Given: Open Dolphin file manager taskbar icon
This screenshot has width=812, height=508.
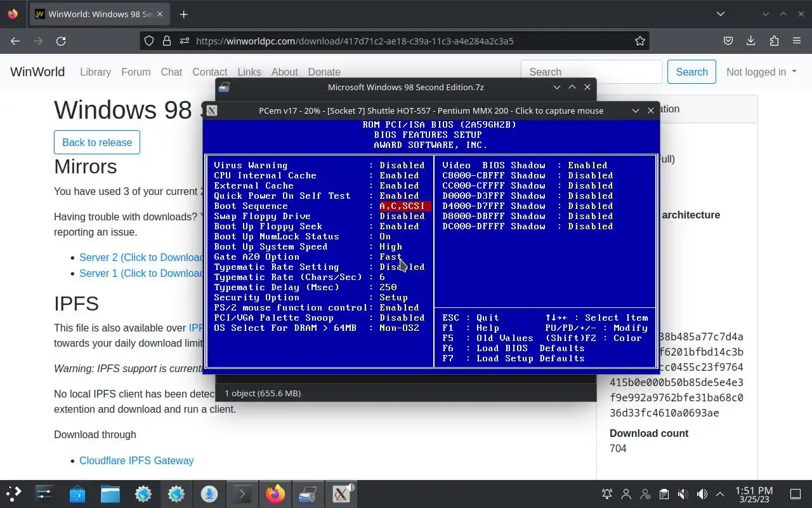Looking at the screenshot, I should [x=110, y=493].
